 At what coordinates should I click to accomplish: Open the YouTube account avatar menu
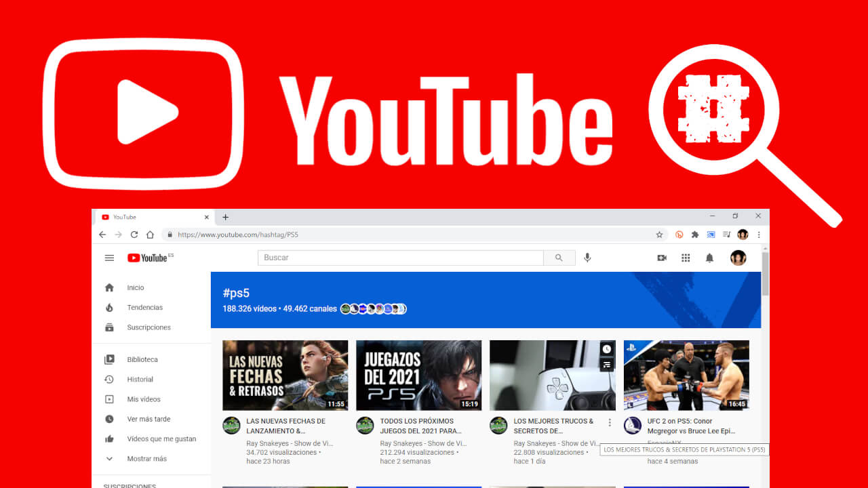coord(738,258)
